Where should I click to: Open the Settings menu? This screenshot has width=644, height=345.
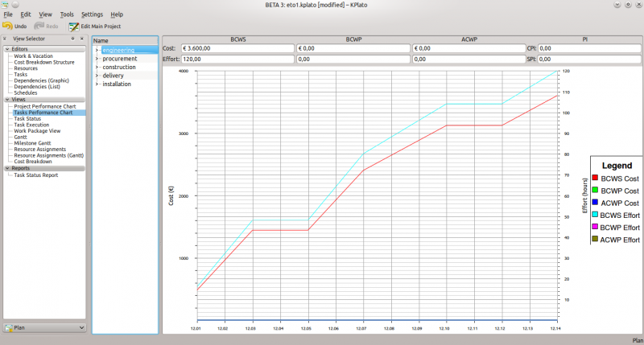point(92,14)
